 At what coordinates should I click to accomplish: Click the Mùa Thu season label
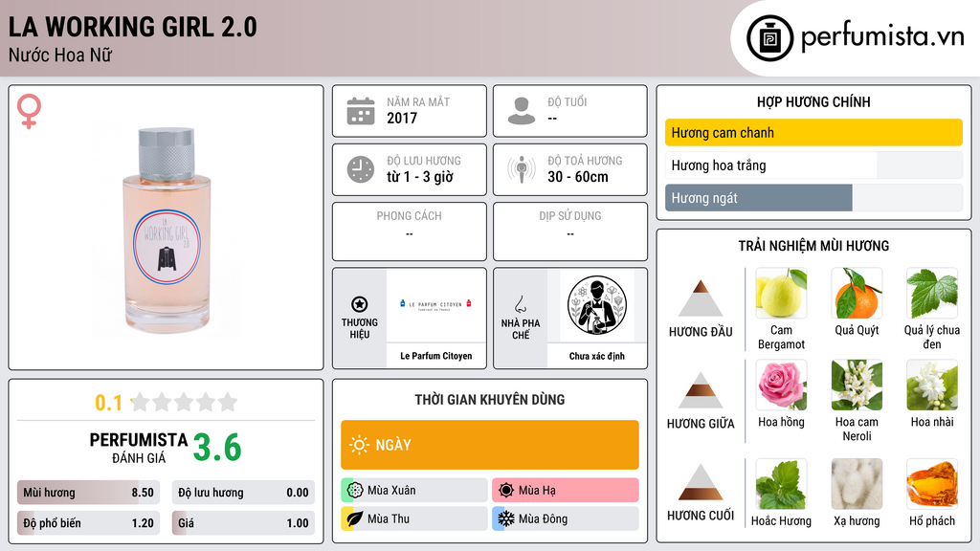coord(389,519)
